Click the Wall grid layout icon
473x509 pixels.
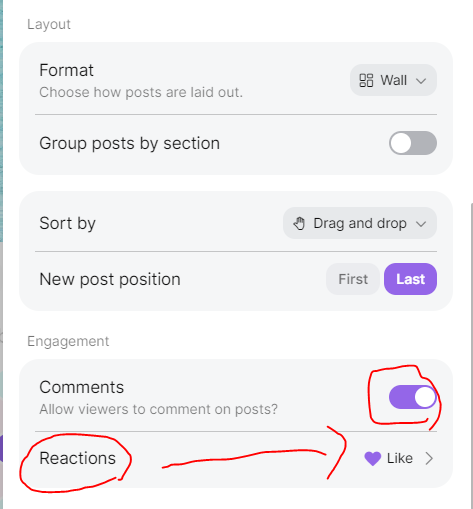point(366,80)
